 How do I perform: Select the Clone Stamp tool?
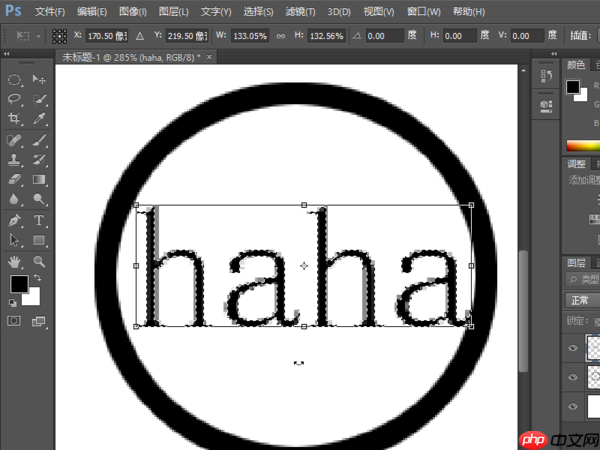click(x=14, y=160)
